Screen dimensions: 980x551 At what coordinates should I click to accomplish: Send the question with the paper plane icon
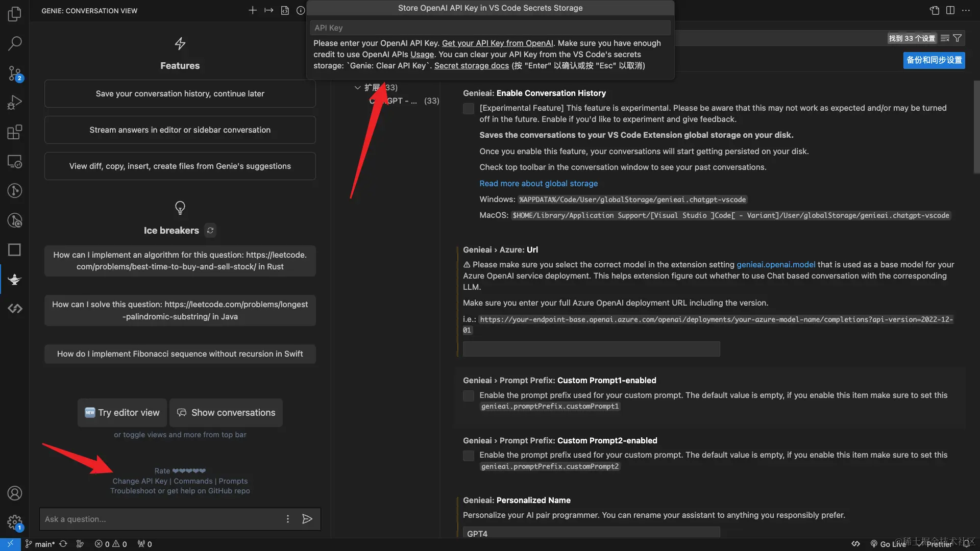pos(307,519)
